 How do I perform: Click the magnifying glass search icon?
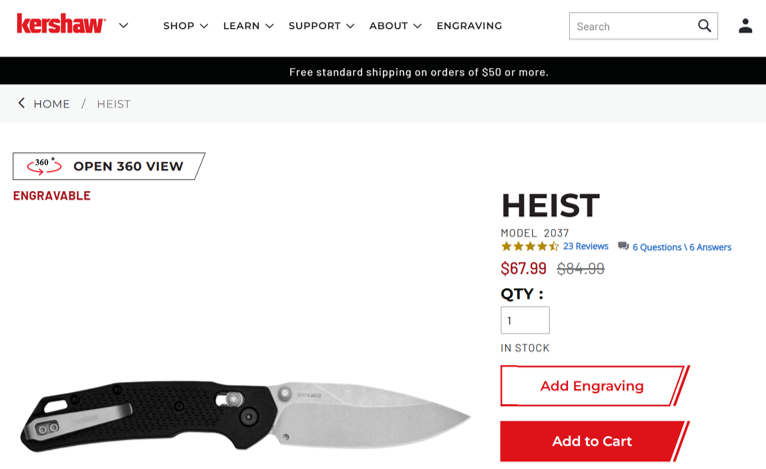coord(704,26)
